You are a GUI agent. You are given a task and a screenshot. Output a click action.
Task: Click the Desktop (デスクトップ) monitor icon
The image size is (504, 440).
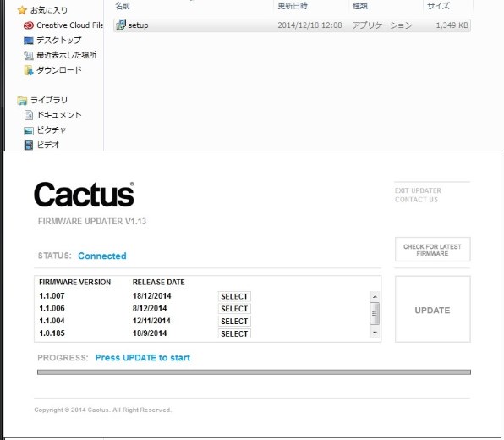(29, 41)
